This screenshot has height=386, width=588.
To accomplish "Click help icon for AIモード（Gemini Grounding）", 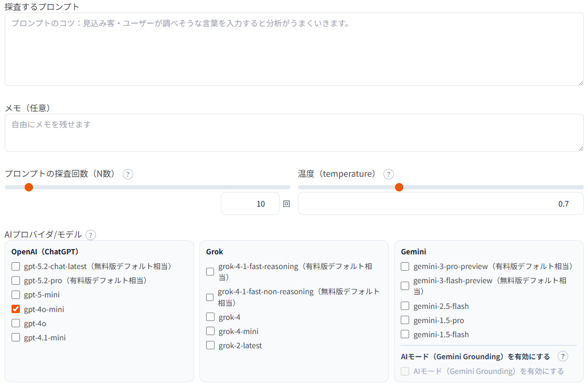I will 562,356.
